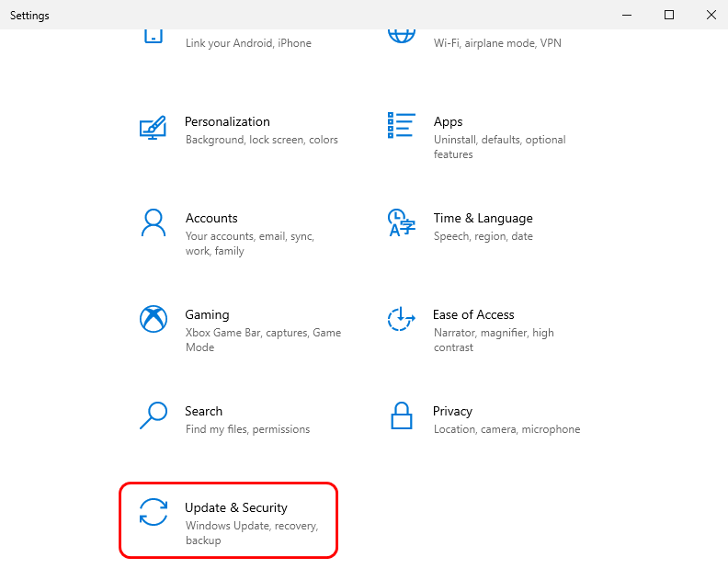The height and width of the screenshot is (580, 728).
Task: Click 'Uninstall, defaults, optional features' description
Action: pyautogui.click(x=499, y=147)
